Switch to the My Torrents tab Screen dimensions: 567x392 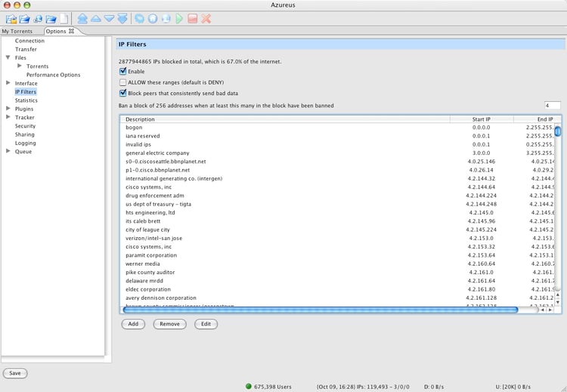click(17, 32)
